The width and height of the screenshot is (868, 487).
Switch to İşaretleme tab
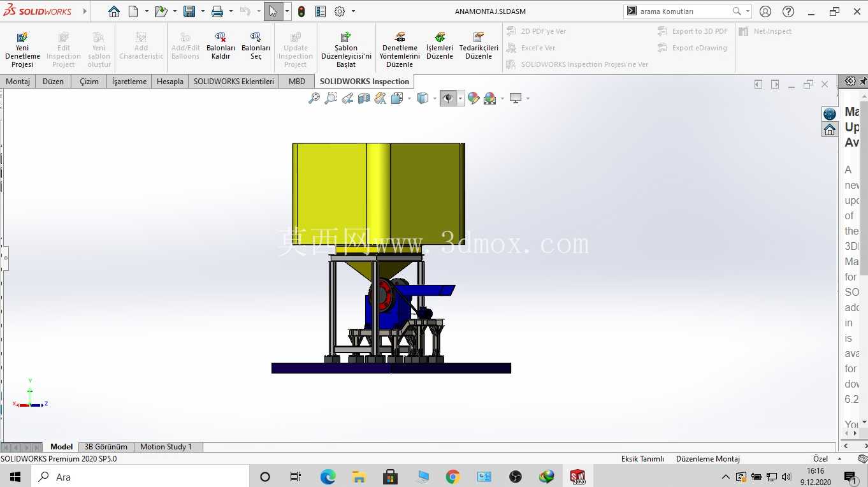click(129, 82)
